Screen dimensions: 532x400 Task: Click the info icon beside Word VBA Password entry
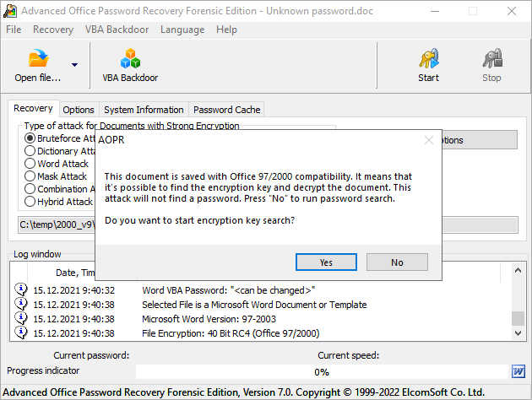pos(21,289)
